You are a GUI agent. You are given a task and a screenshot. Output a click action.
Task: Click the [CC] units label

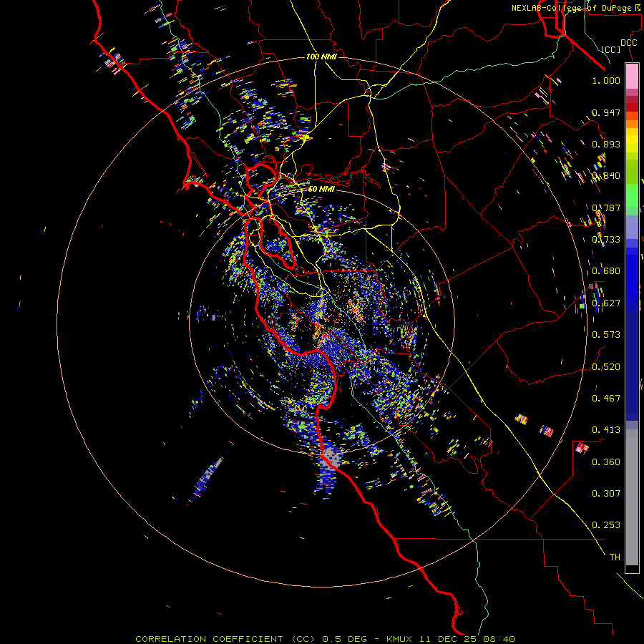pos(611,49)
